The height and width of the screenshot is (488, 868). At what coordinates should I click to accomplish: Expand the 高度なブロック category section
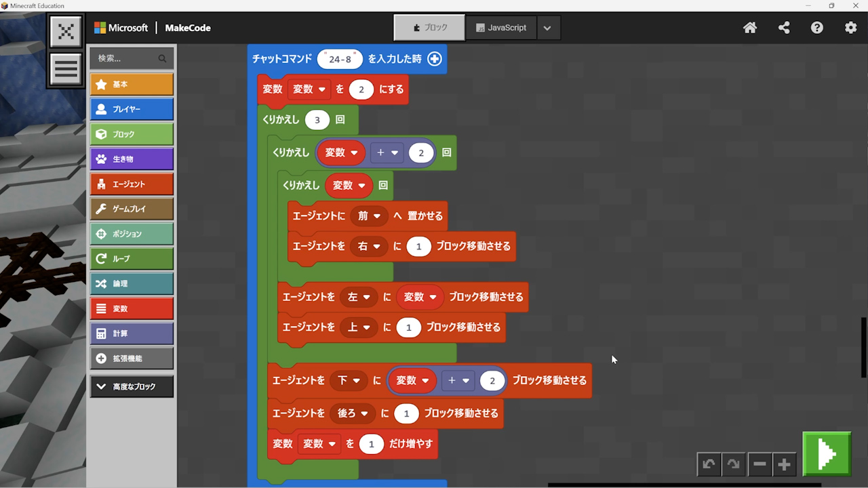(132, 386)
